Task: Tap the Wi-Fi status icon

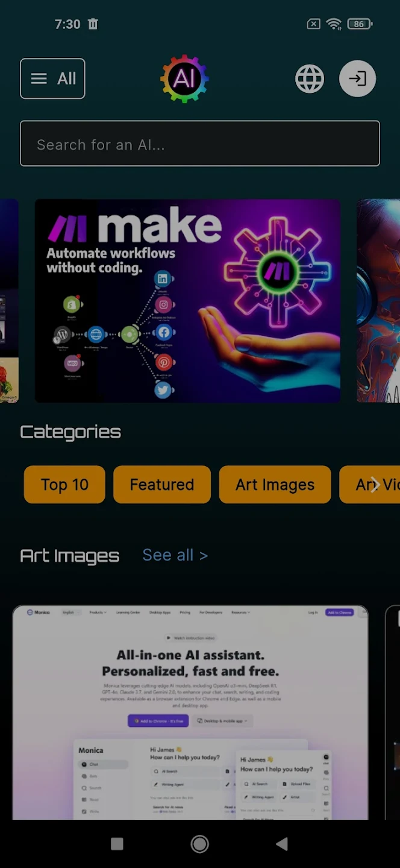Action: [x=334, y=24]
